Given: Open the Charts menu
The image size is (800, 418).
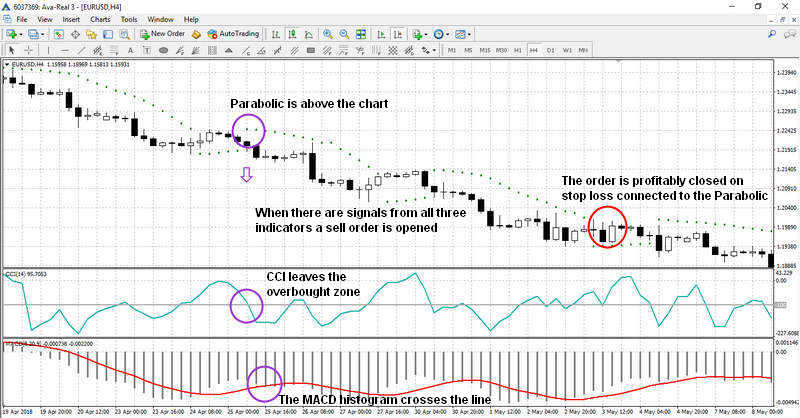Looking at the screenshot, I should coord(100,19).
